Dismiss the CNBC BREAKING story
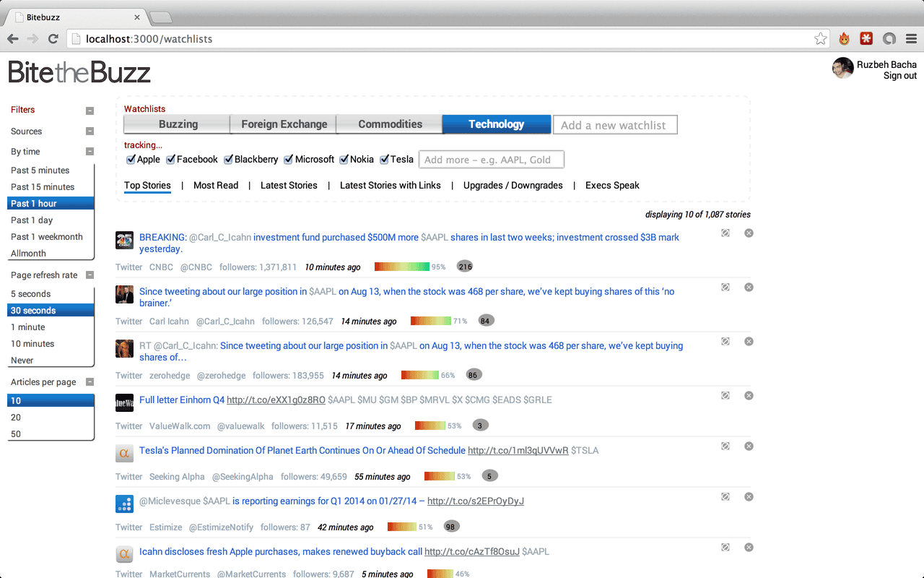The height and width of the screenshot is (578, 924). pyautogui.click(x=749, y=233)
